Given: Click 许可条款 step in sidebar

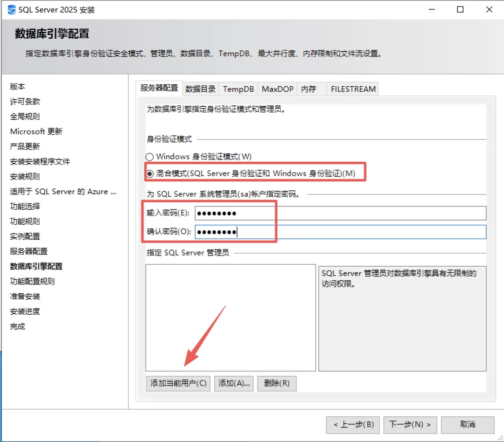Looking at the screenshot, I should coord(25,102).
